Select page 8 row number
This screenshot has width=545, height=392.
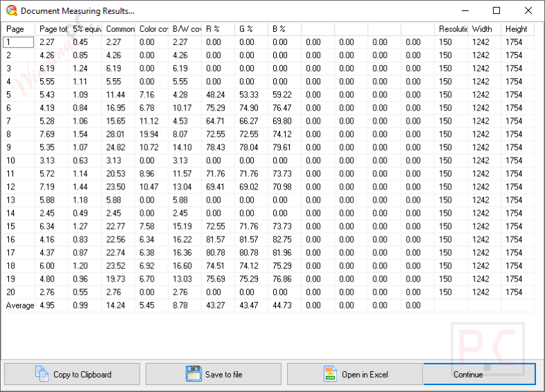[9, 134]
